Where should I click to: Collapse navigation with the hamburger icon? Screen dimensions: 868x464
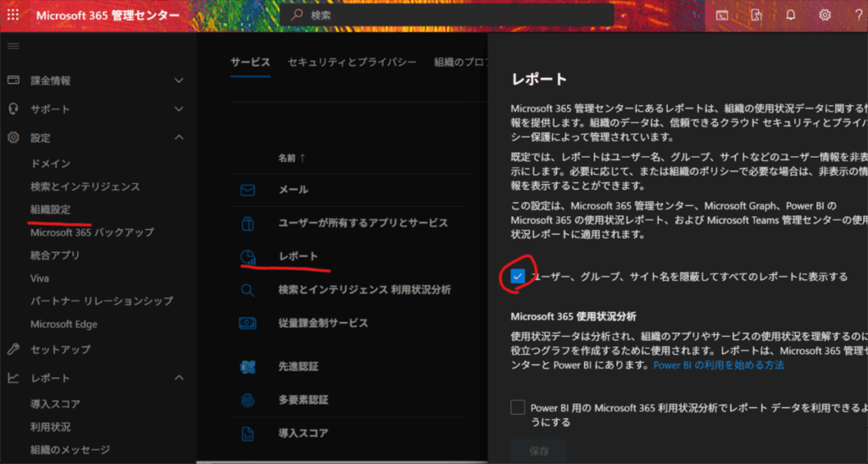click(x=14, y=46)
